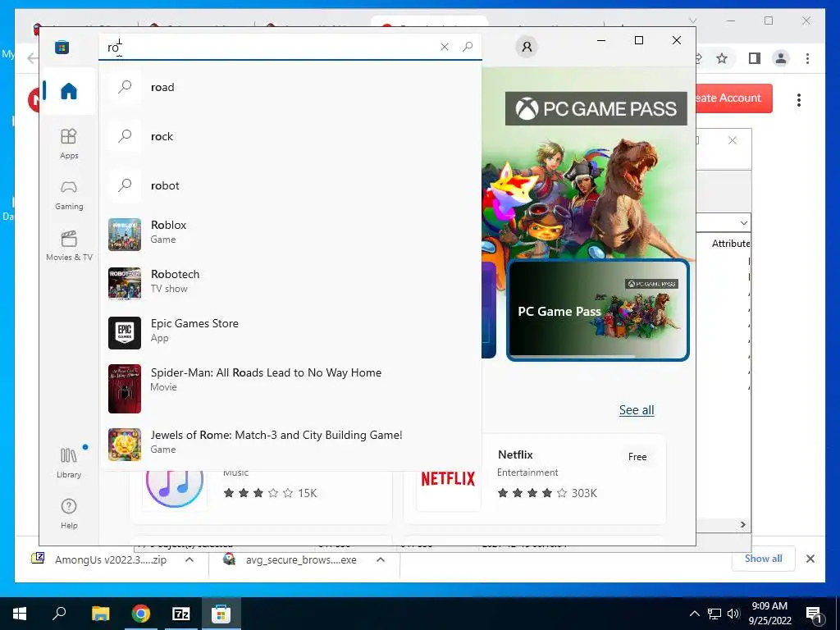
Task: Show hidden system tray icons
Action: tap(694, 614)
